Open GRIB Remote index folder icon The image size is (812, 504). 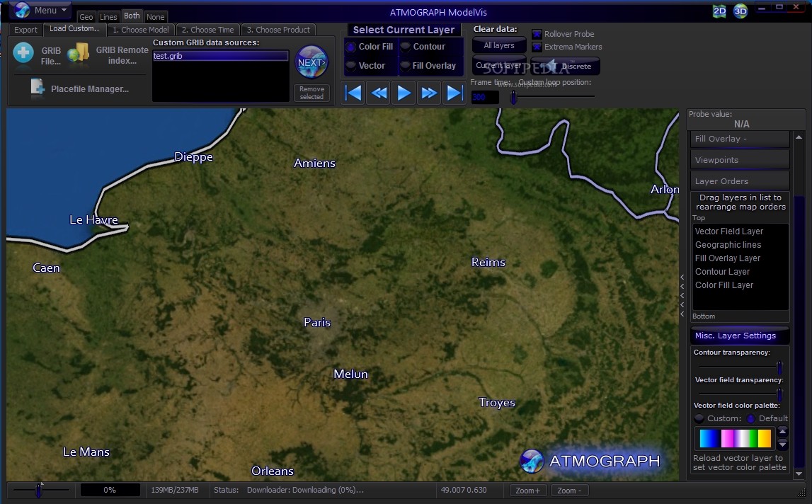[78, 54]
